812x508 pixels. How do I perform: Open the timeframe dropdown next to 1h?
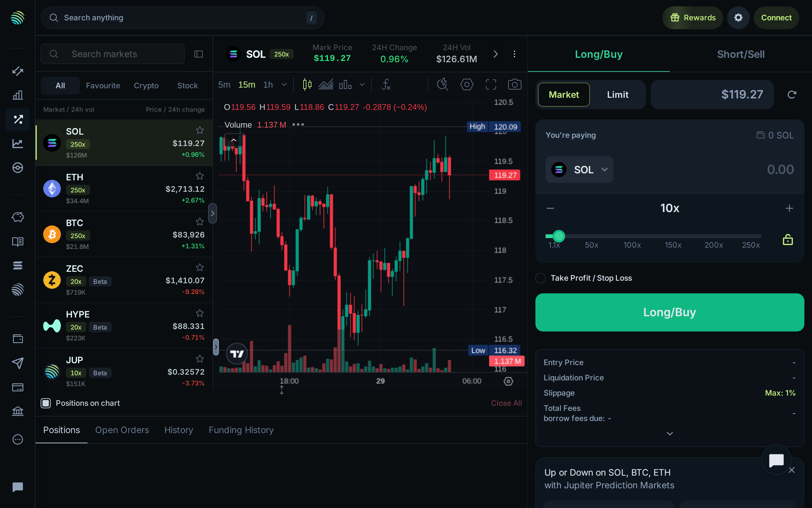click(284, 85)
